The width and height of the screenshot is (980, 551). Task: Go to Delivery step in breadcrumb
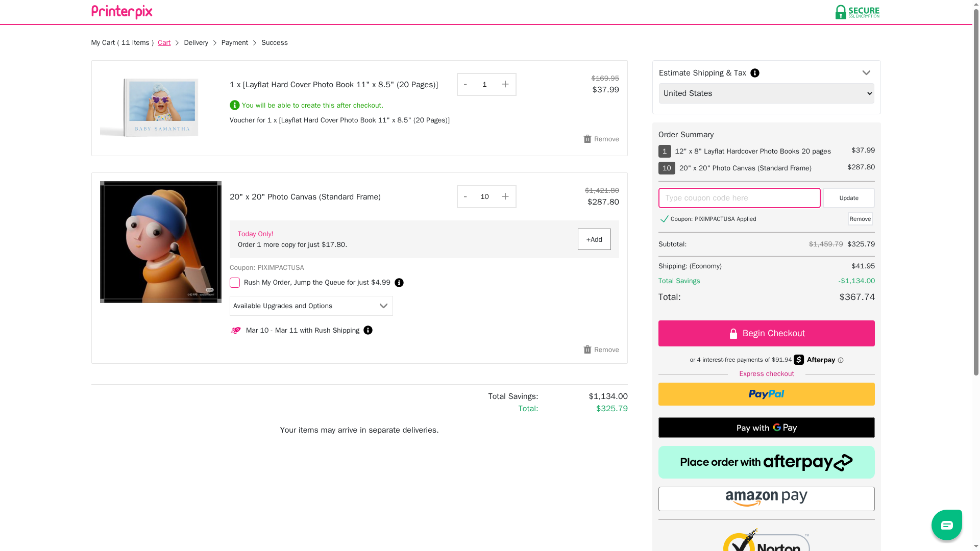click(196, 43)
